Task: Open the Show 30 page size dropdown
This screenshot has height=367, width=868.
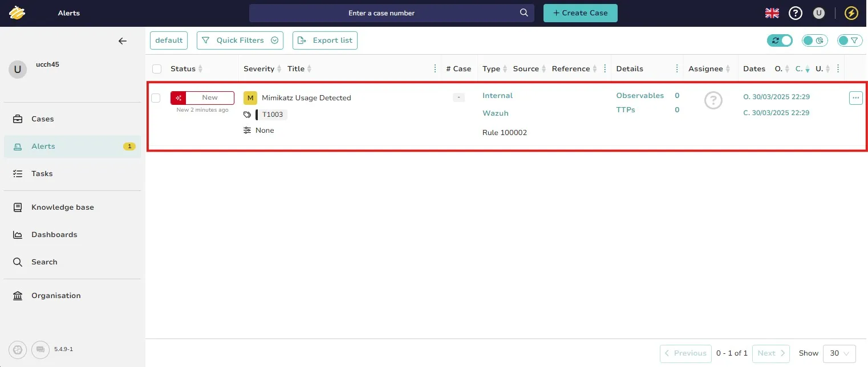Action: point(839,353)
